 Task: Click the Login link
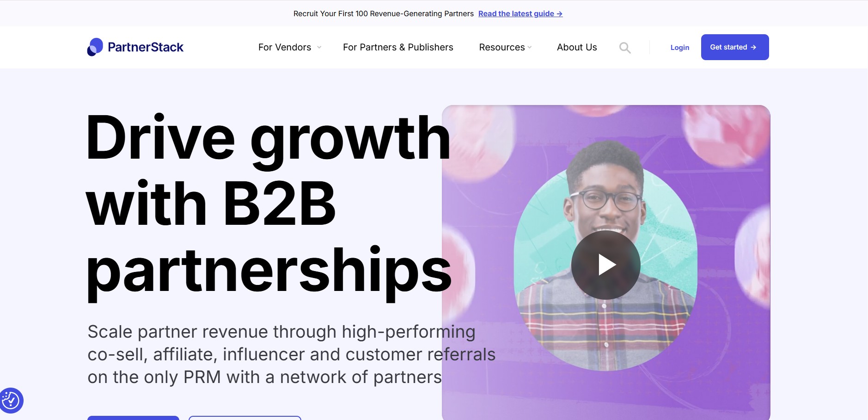click(679, 47)
